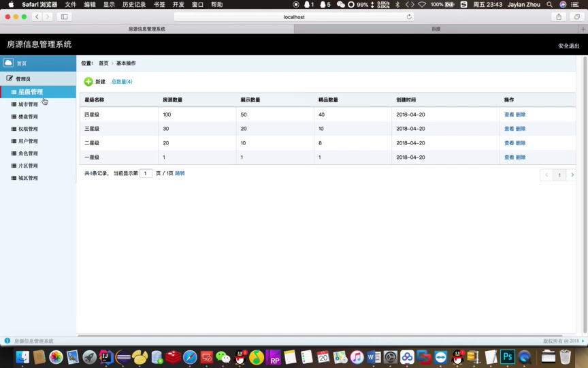This screenshot has width=588, height=368.
Task: Click the 总数量(4) link
Action: tap(122, 82)
